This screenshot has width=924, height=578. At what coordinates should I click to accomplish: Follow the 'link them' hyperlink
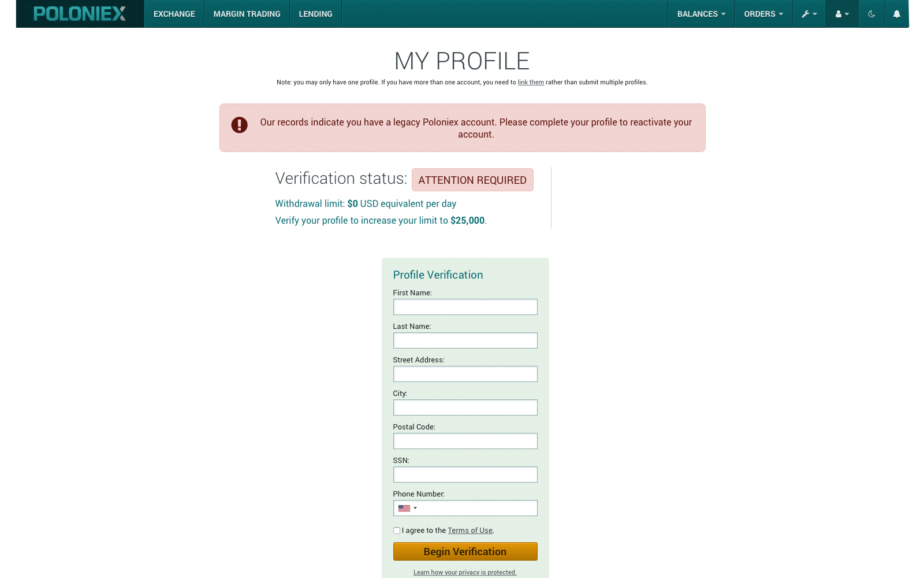coord(531,82)
